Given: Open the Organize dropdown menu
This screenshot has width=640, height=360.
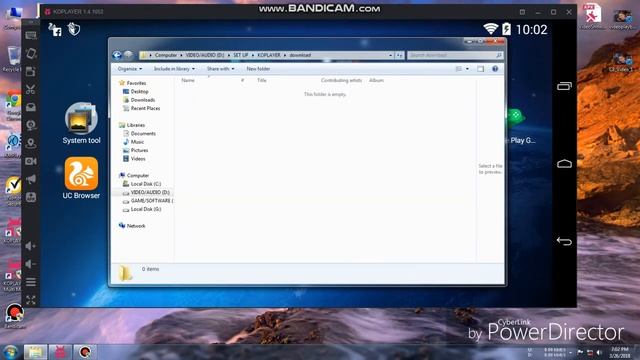Looking at the screenshot, I should pyautogui.click(x=130, y=69).
